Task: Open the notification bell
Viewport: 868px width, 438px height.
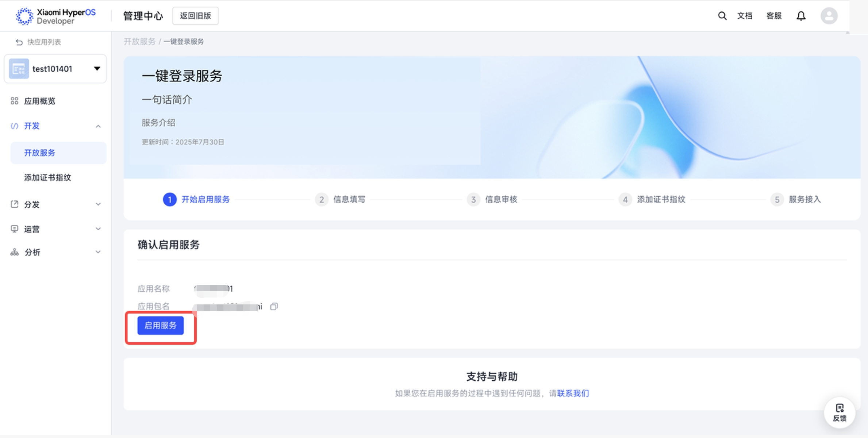Action: tap(801, 16)
